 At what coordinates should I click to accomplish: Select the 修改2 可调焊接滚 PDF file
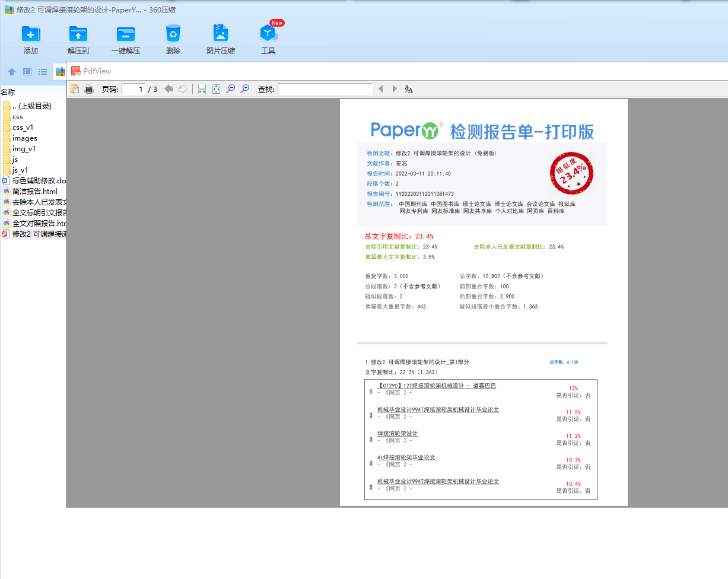point(34,234)
